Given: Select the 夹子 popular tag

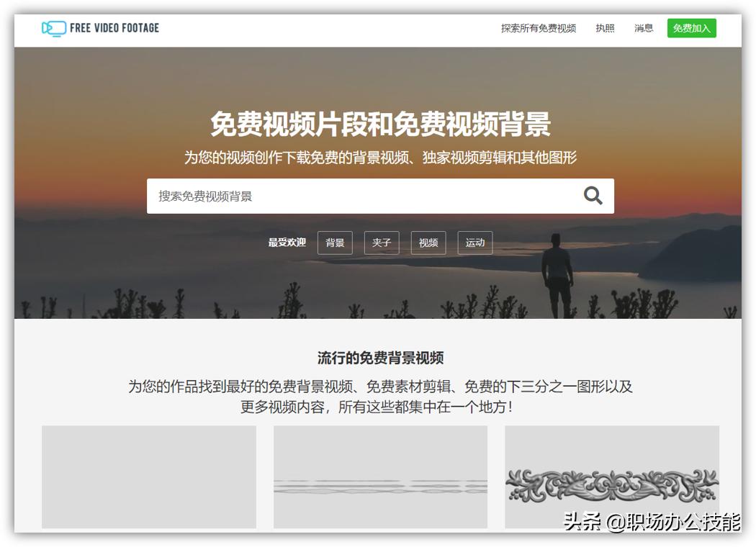Looking at the screenshot, I should pyautogui.click(x=382, y=243).
